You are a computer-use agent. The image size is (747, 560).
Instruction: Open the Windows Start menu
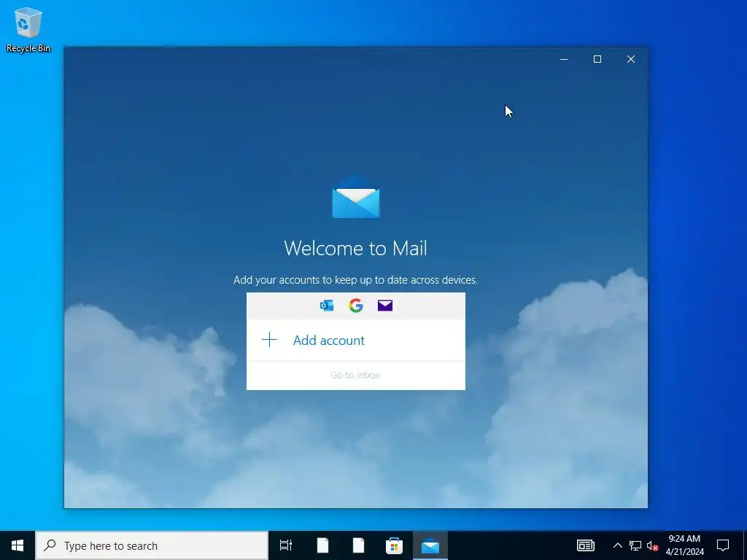[18, 545]
